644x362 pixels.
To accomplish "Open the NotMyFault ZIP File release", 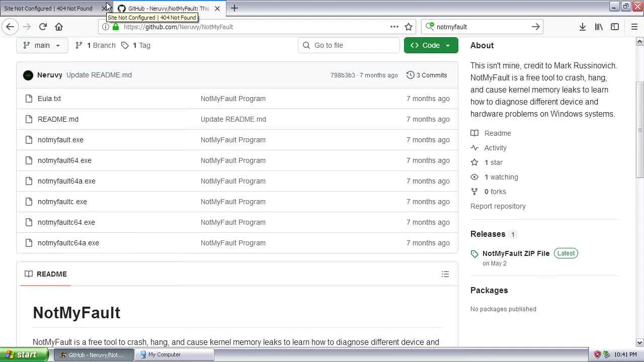I will coord(516,253).
